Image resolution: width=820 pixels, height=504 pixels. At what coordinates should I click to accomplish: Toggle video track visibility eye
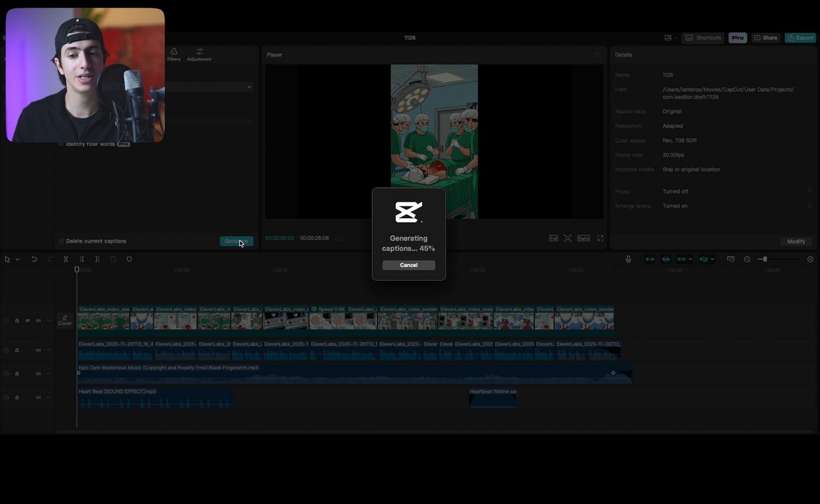[28, 321]
